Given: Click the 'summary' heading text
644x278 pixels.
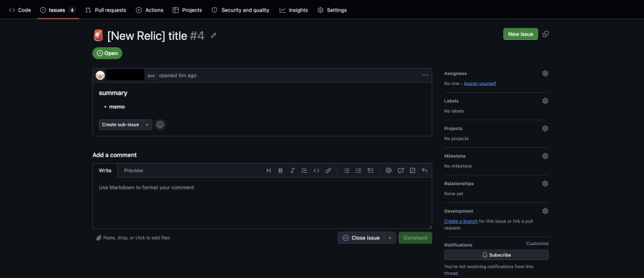Looking at the screenshot, I should click(113, 93).
